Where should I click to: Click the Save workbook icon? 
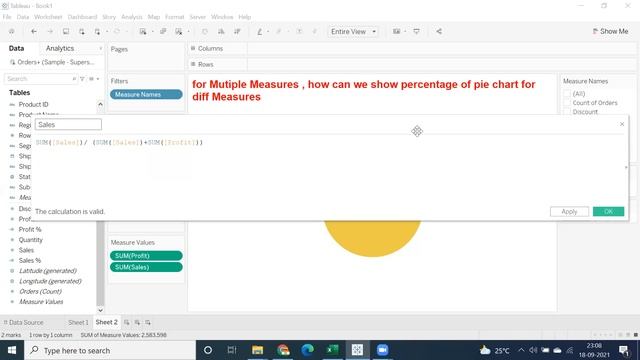pyautogui.click(x=66, y=31)
